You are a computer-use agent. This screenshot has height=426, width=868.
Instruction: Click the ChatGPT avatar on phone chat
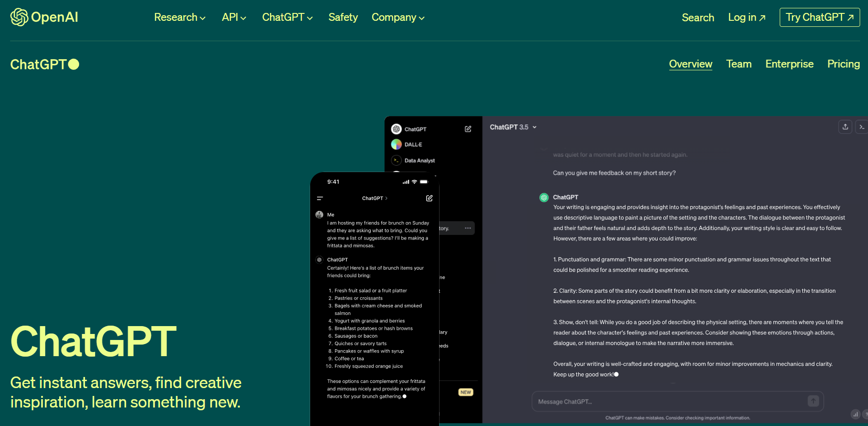pyautogui.click(x=319, y=260)
